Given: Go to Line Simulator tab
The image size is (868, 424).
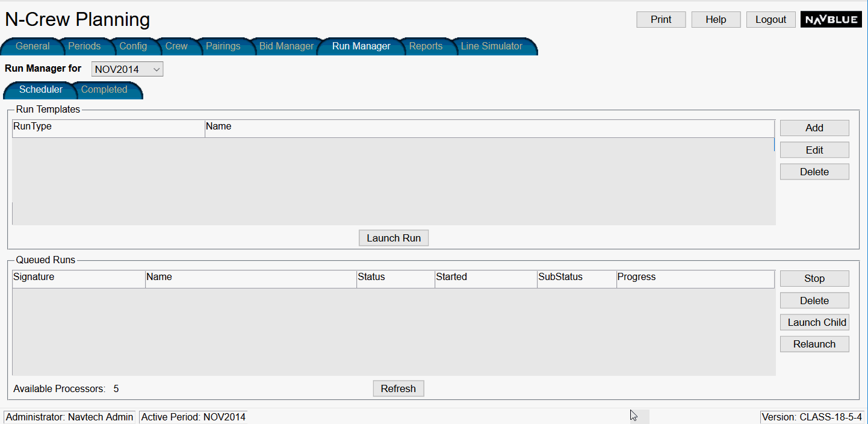Looking at the screenshot, I should (x=492, y=46).
